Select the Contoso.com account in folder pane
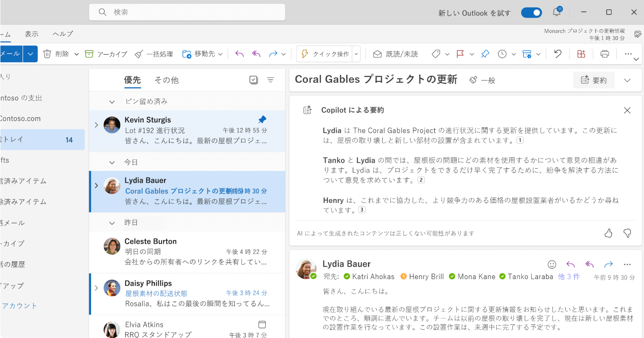Image resolution: width=644 pixels, height=338 pixels. [x=21, y=119]
